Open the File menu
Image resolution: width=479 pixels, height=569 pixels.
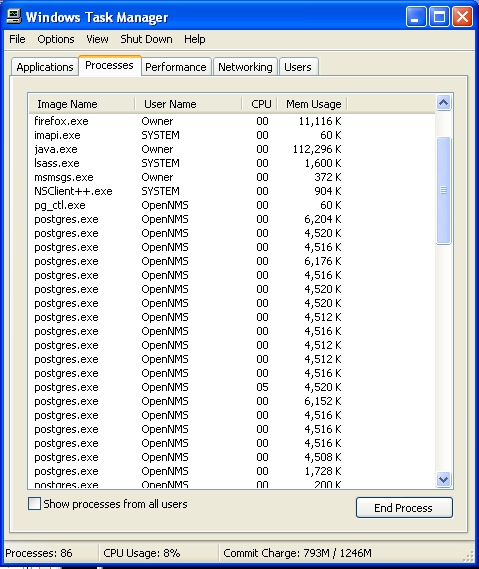click(17, 39)
